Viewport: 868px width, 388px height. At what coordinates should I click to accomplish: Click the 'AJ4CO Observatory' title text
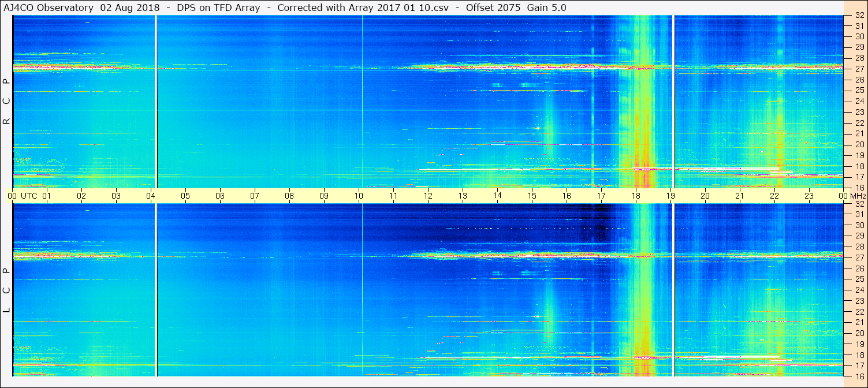pyautogui.click(x=50, y=8)
